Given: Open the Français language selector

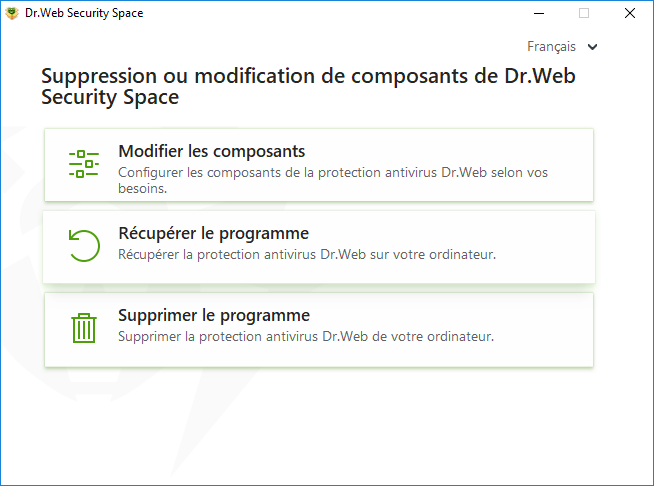Looking at the screenshot, I should [562, 46].
